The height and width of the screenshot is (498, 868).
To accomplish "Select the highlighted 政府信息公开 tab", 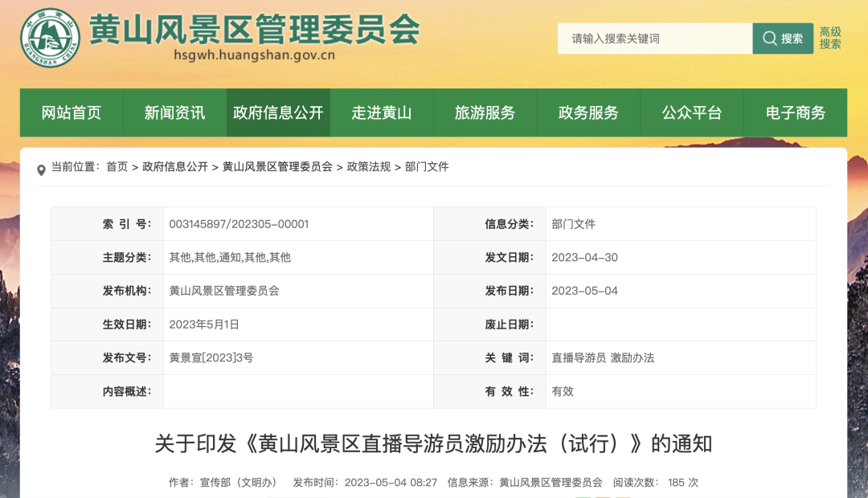I will (x=277, y=112).
